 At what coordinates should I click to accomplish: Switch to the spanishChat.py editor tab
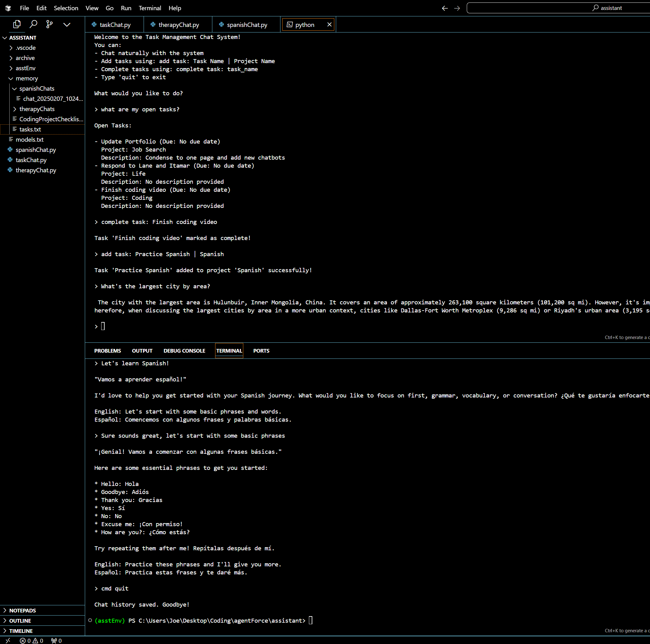coord(247,24)
